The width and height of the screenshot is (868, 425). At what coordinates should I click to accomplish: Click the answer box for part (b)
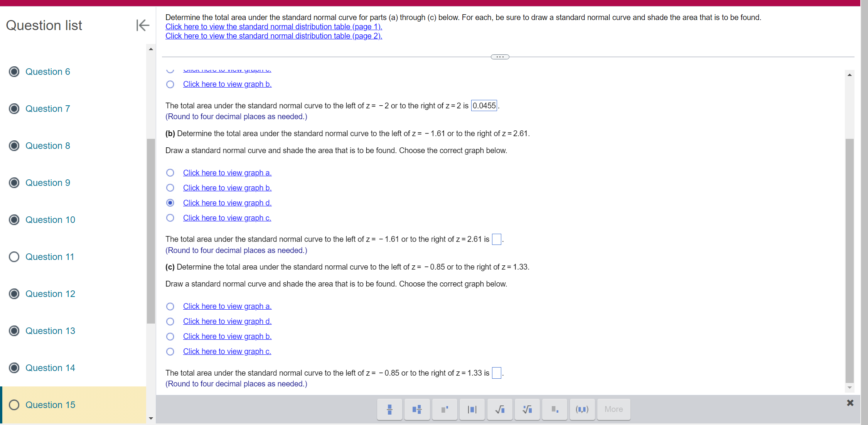[x=496, y=239]
